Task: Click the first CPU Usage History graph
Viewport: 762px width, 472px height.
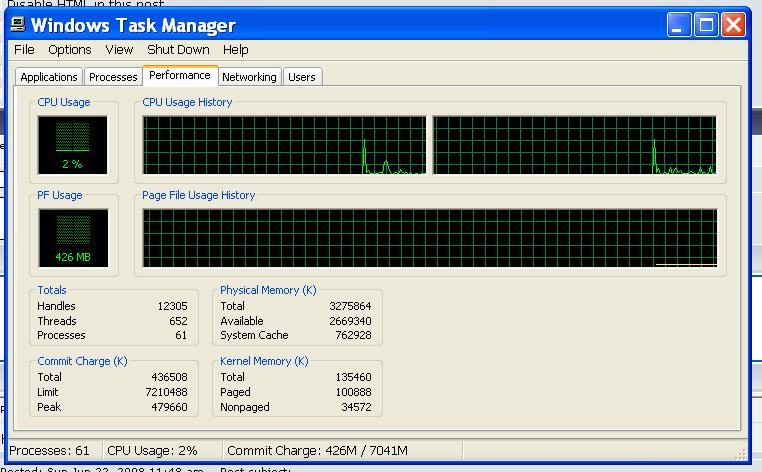Action: point(284,146)
